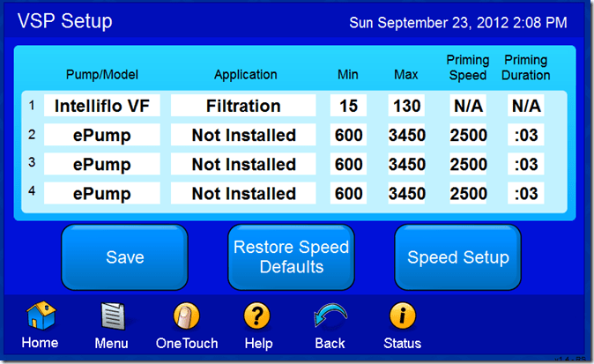Change pump 1 Filtration application field
Screen dimensions: 594x364
(243, 106)
